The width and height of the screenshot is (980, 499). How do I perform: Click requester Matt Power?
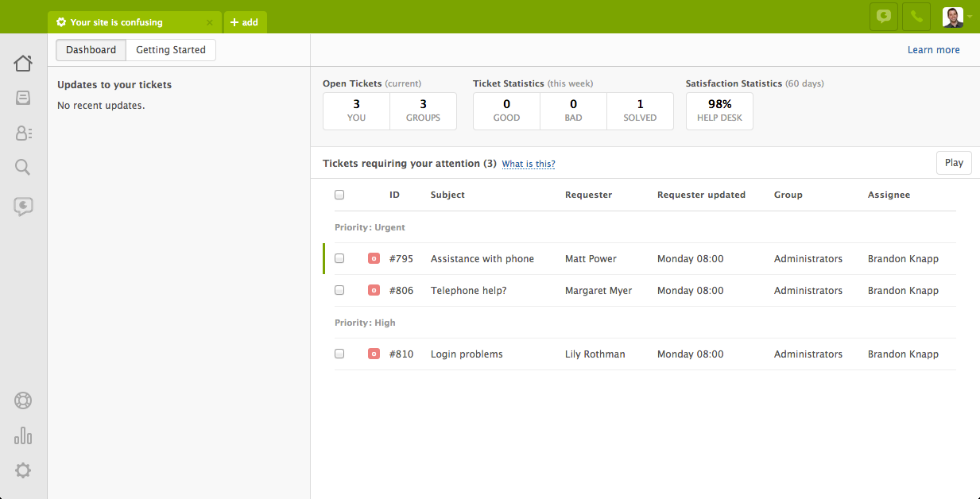point(591,258)
